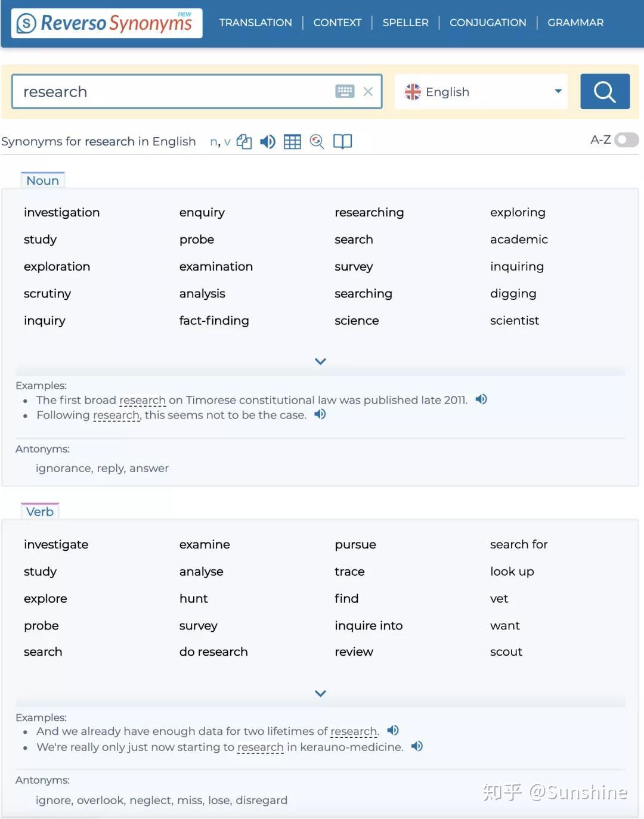Select the Verb tab label
This screenshot has width=644, height=819.
[x=40, y=511]
